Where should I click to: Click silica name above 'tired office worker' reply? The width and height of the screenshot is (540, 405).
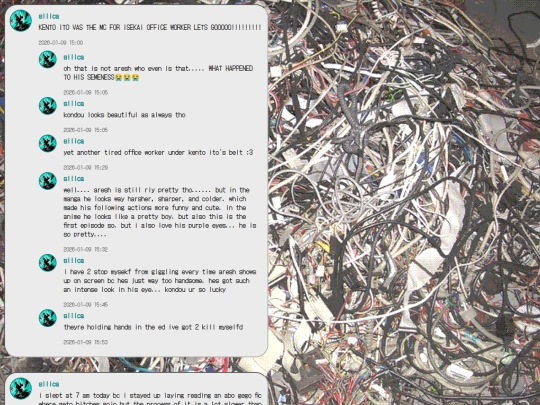[74, 141]
